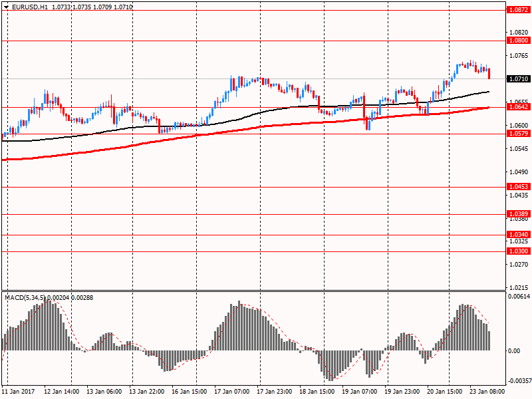Select the 1.0453 red price label
The image size is (532, 399).
point(517,188)
